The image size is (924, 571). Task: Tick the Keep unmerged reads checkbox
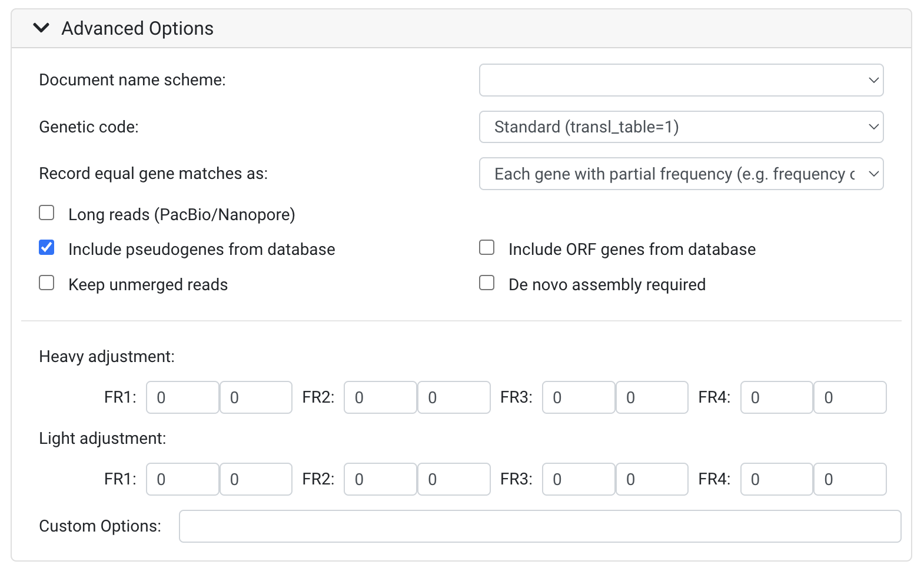[x=46, y=283]
